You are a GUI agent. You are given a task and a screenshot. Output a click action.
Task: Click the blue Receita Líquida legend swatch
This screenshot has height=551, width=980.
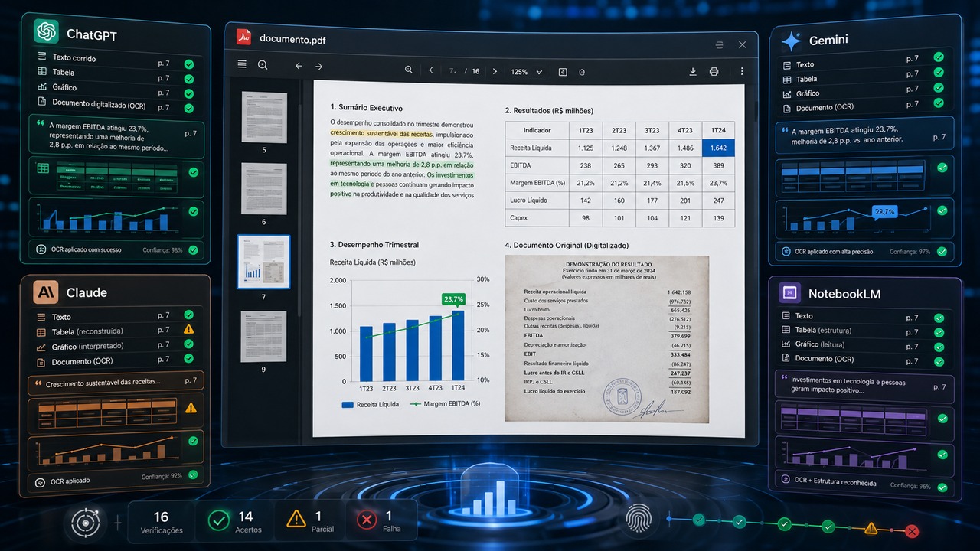pos(348,404)
